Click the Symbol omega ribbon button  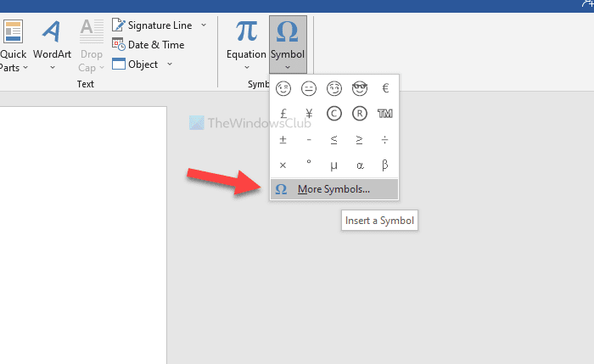[288, 45]
